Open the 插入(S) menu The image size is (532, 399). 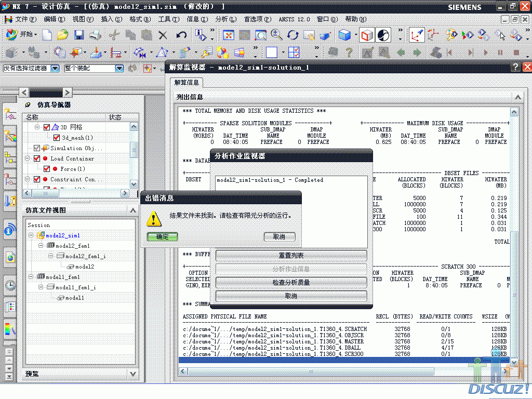[111, 19]
